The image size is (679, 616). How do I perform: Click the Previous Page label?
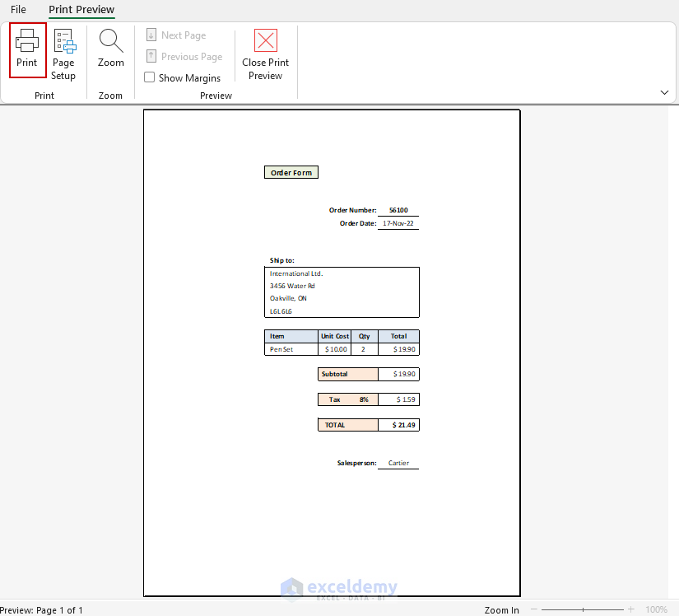click(192, 56)
